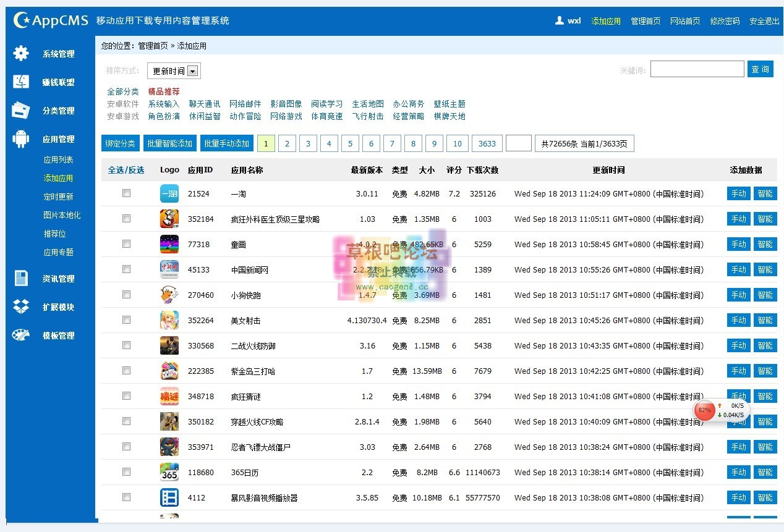The height and width of the screenshot is (532, 784).
Task: Open the 赚钱联盟 sidebar icon
Action: tap(21, 82)
